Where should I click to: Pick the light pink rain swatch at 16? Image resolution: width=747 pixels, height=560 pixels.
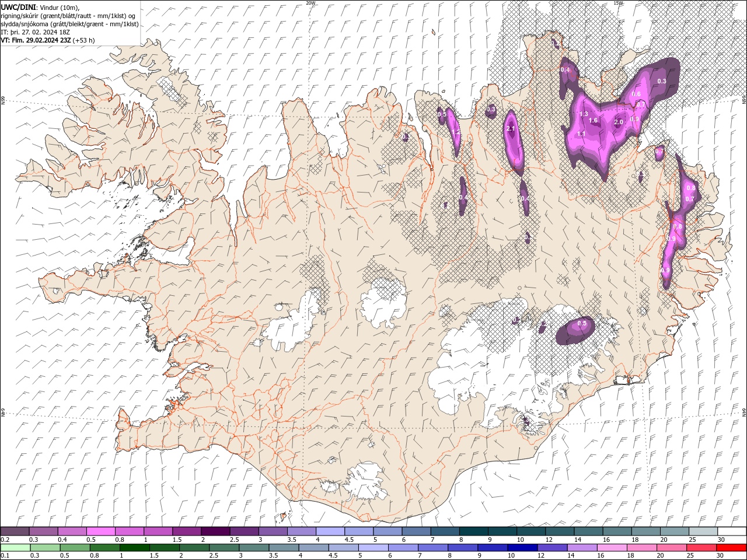coord(612,548)
